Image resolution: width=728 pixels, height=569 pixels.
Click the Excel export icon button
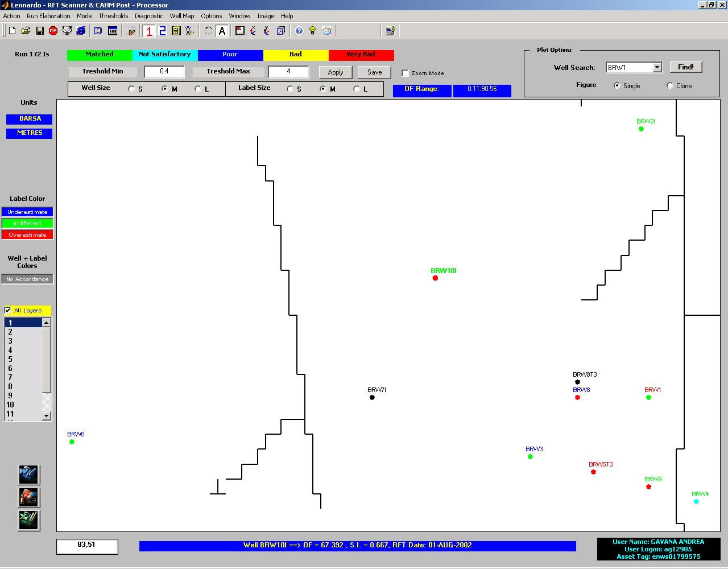point(28,520)
